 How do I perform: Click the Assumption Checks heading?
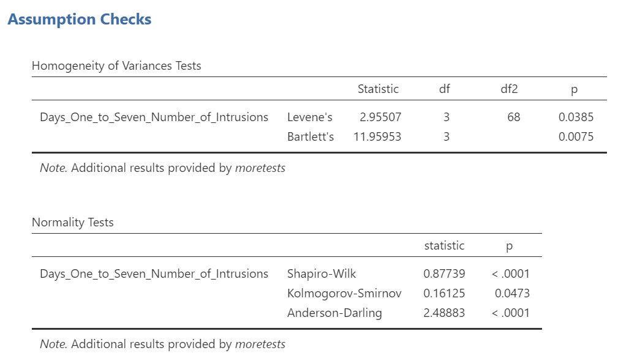[80, 19]
